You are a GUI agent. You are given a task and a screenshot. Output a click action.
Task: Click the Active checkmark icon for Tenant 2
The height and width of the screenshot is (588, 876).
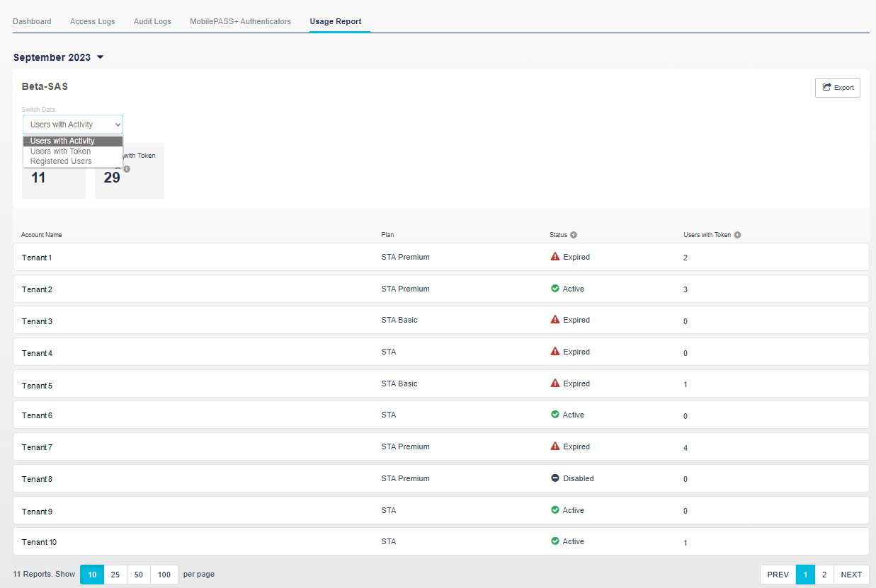coord(555,289)
